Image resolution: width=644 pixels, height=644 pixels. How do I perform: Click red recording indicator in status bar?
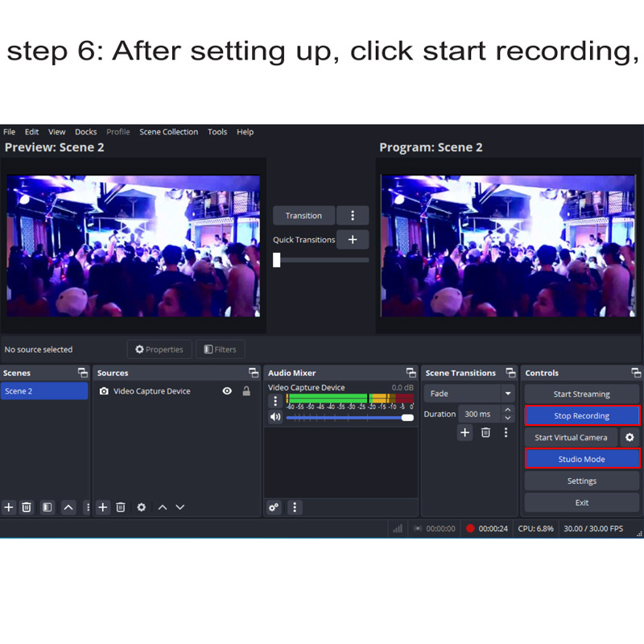pyautogui.click(x=470, y=529)
